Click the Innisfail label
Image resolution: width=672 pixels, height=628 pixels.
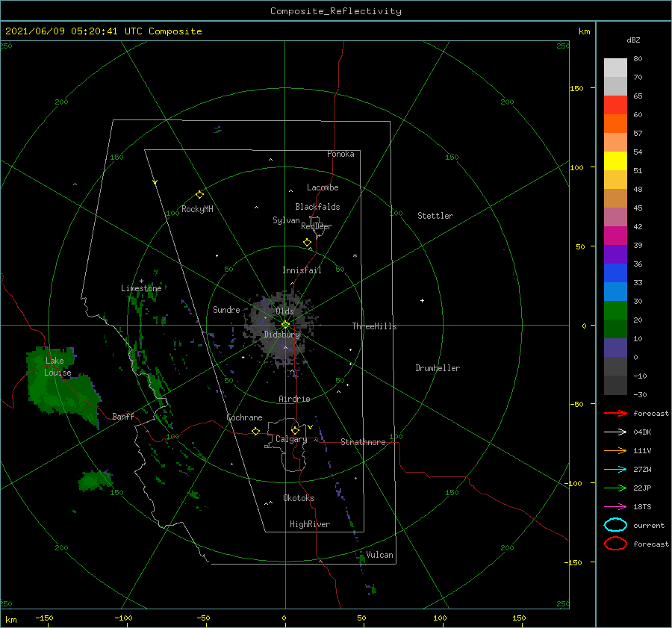(302, 270)
